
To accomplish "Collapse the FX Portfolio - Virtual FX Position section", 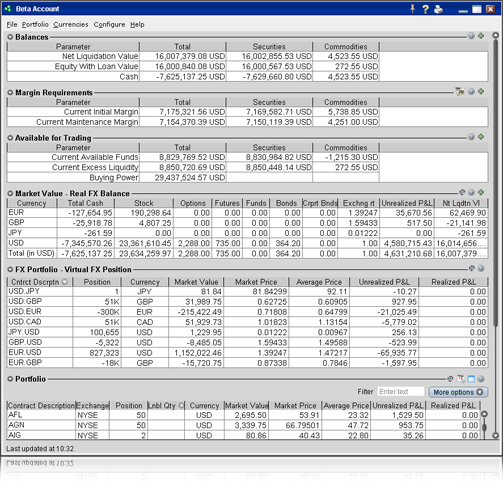I will coord(10,269).
